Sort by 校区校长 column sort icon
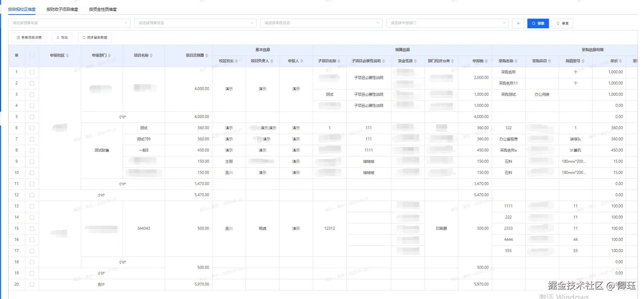This screenshot has width=644, height=299. pos(237,61)
